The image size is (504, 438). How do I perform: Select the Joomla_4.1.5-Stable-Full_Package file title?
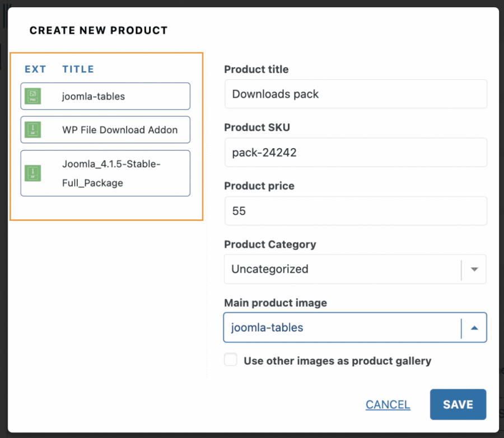pos(112,173)
